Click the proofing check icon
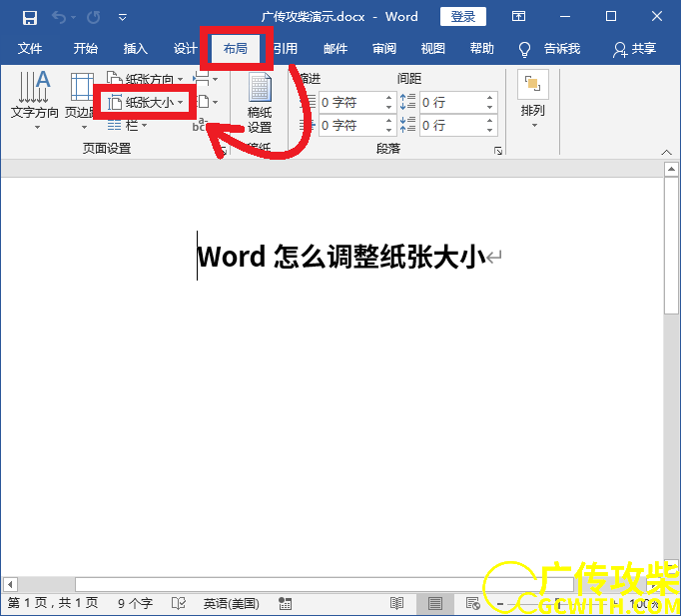The width and height of the screenshot is (681, 616). click(x=179, y=603)
